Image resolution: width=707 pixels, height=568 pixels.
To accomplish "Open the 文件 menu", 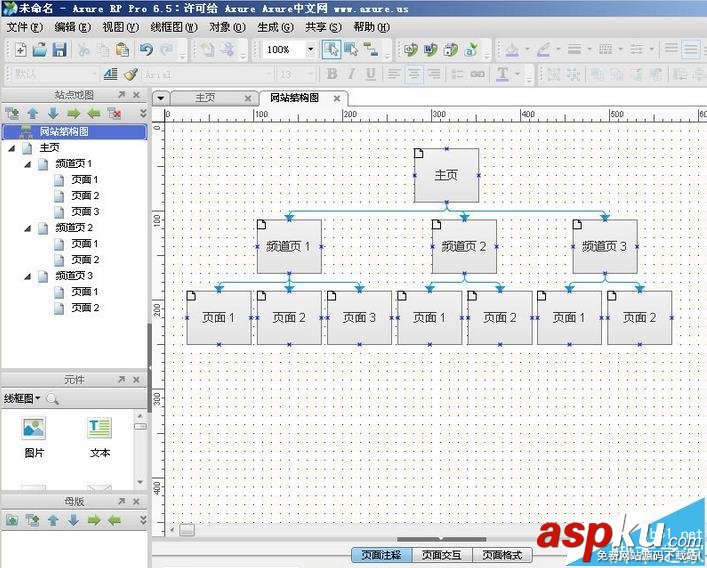I will point(24,27).
